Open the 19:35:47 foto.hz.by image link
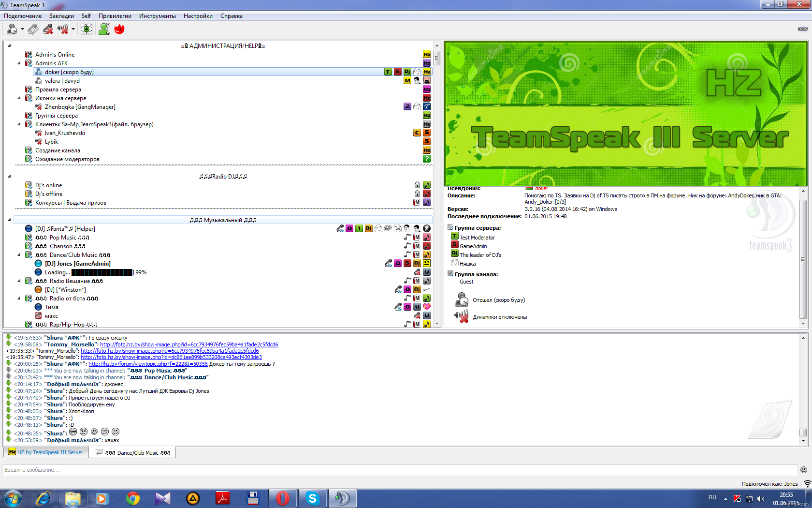 (171, 358)
